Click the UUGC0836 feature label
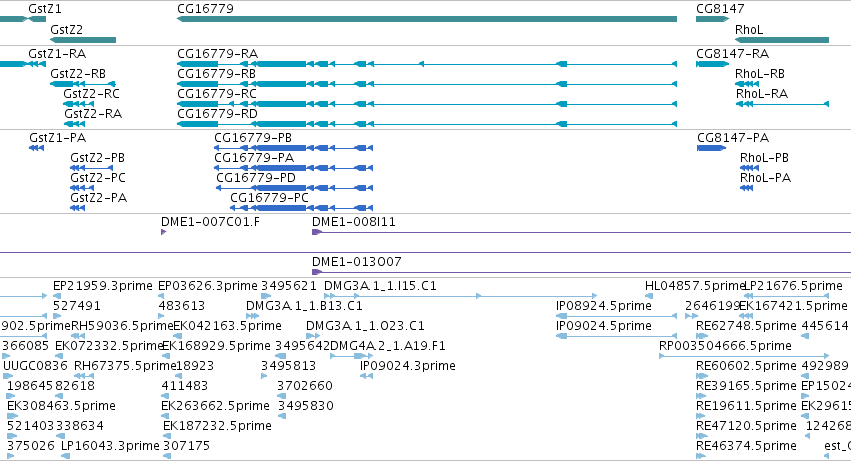 pyautogui.click(x=35, y=366)
